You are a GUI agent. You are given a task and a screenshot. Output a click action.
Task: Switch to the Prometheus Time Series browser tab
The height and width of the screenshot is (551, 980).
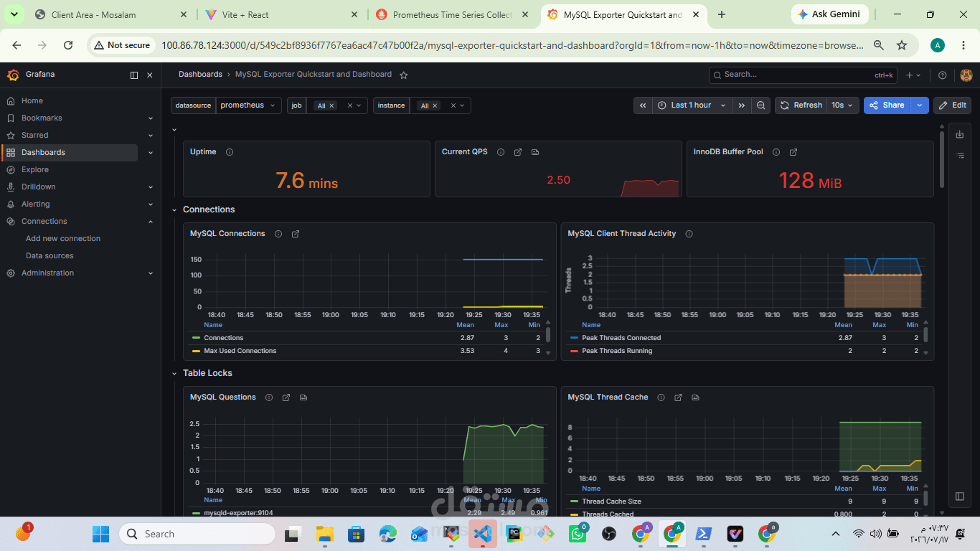[451, 14]
